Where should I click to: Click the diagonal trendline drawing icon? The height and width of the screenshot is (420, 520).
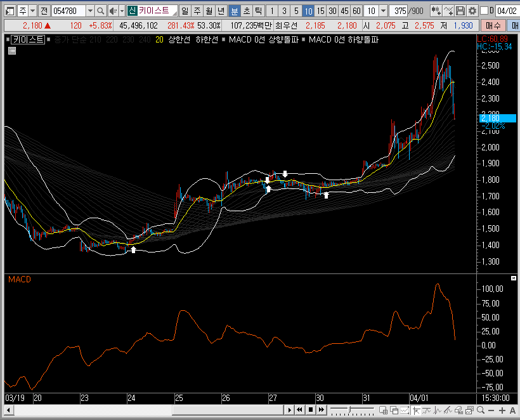(448, 410)
